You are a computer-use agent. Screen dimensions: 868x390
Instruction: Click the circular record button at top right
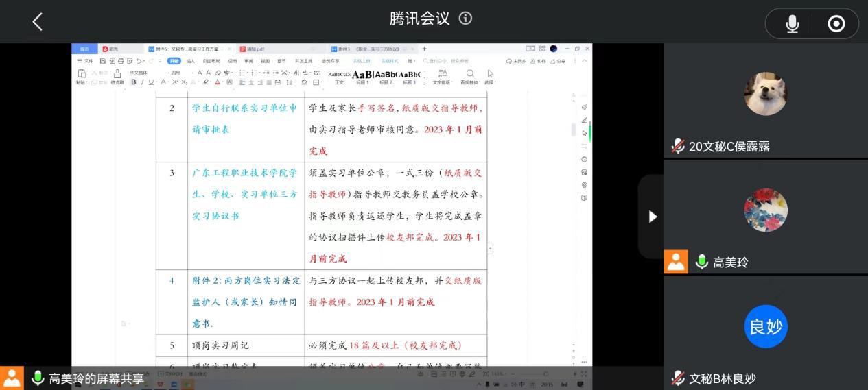(836, 24)
